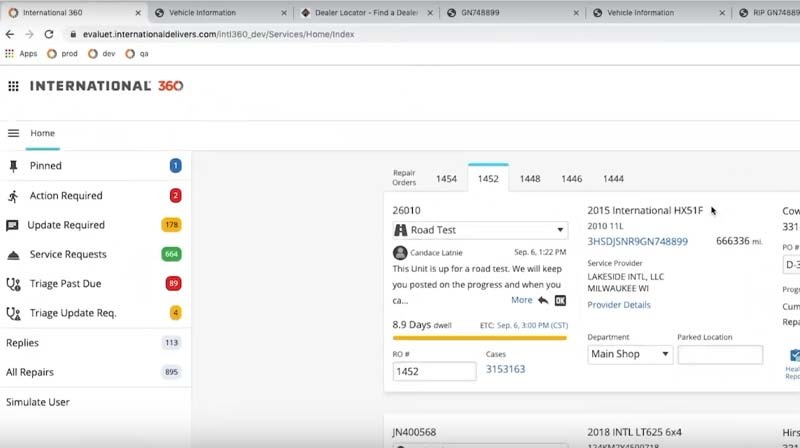Screen dimensions: 800x448
Task: Click the Action Required running-person icon
Action: point(13,196)
